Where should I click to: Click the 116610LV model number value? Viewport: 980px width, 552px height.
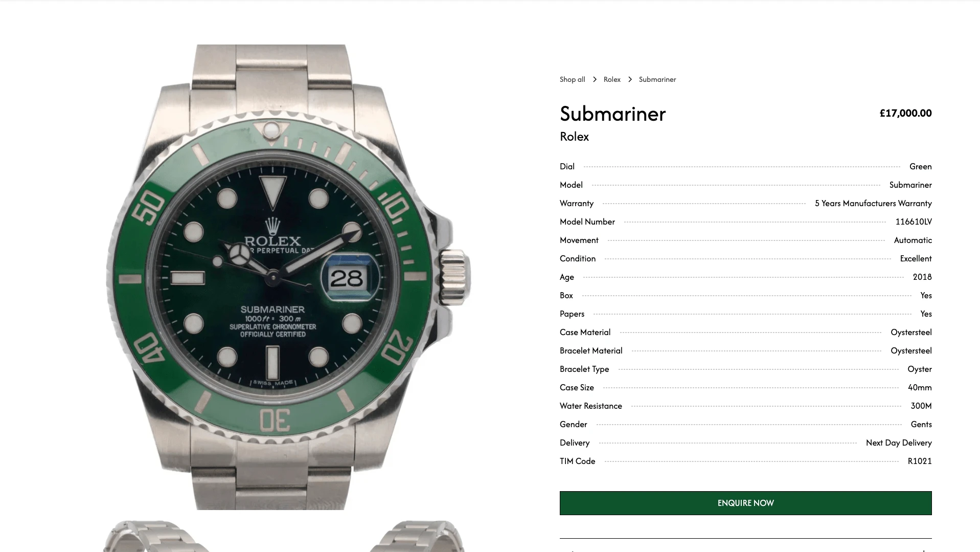[x=914, y=222]
